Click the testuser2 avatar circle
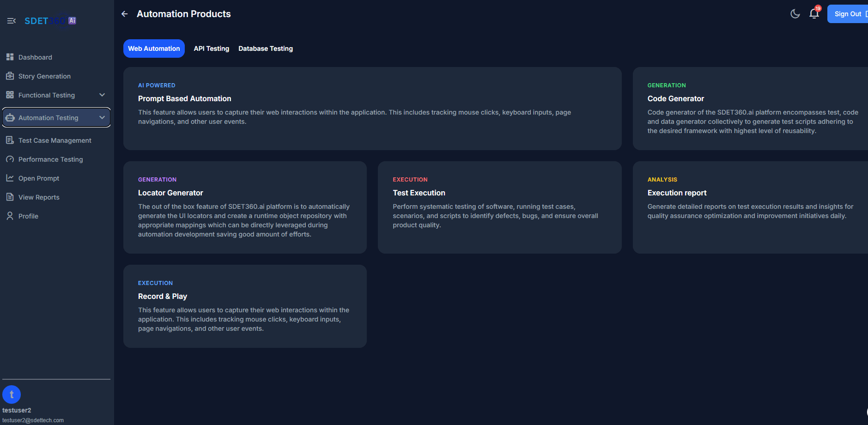The image size is (868, 425). click(12, 394)
